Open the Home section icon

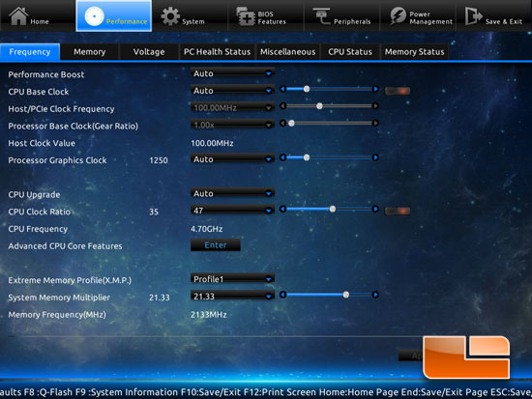coord(18,15)
